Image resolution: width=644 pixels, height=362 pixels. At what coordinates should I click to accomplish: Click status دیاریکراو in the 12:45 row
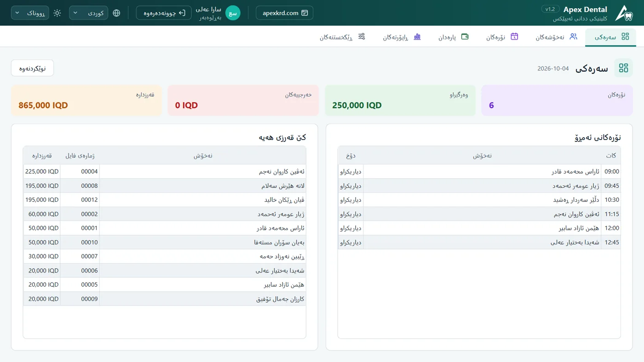pyautogui.click(x=351, y=243)
